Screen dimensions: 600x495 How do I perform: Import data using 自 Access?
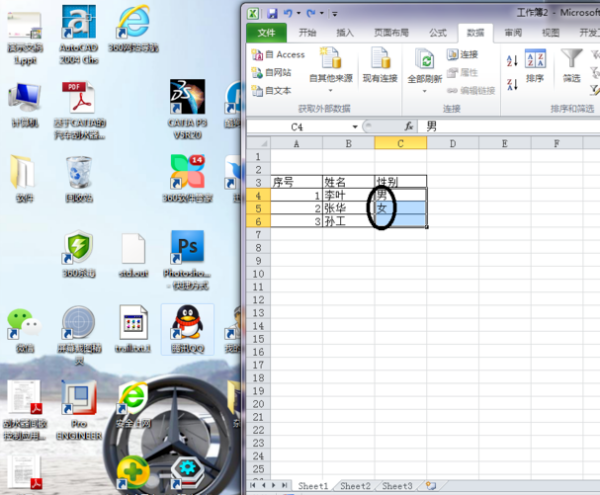tap(278, 55)
